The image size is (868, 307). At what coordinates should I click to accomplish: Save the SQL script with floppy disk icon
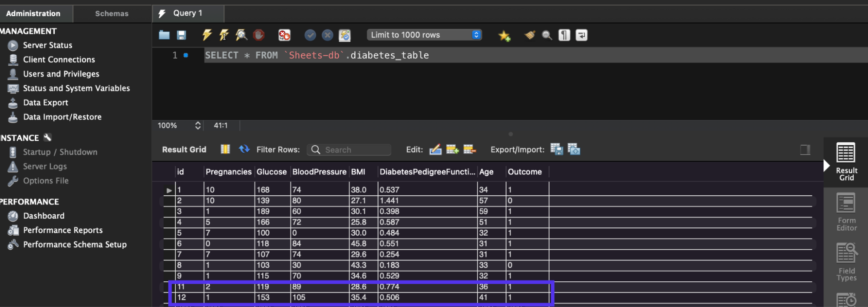(x=182, y=35)
